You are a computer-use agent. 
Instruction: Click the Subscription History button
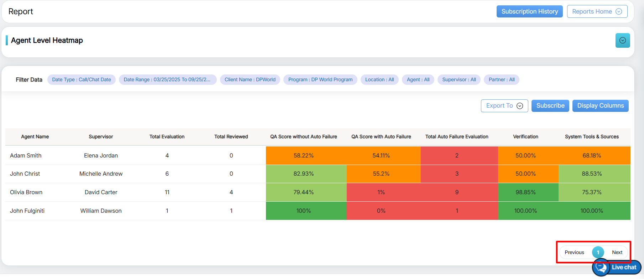(x=529, y=11)
